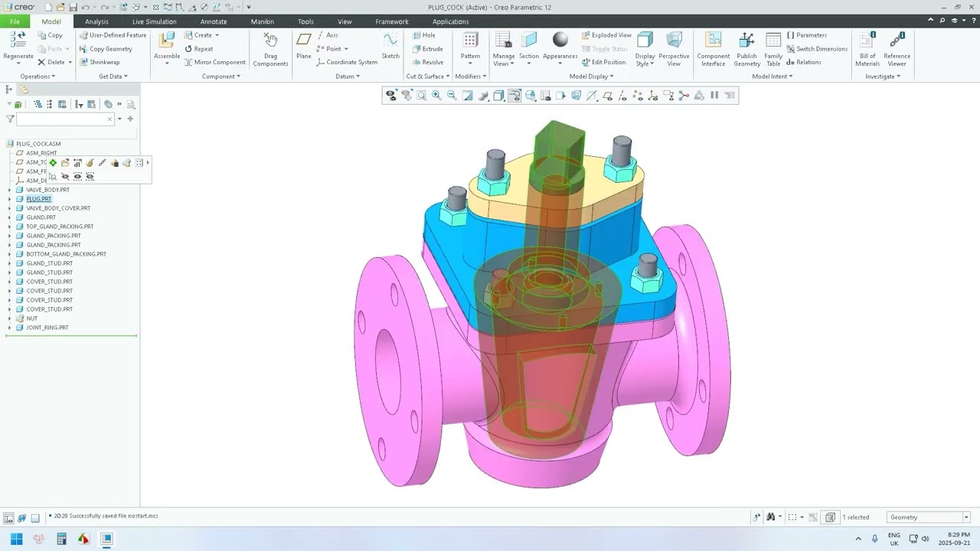Expand the NUT node in model tree
The width and height of the screenshot is (980, 551).
(x=10, y=318)
